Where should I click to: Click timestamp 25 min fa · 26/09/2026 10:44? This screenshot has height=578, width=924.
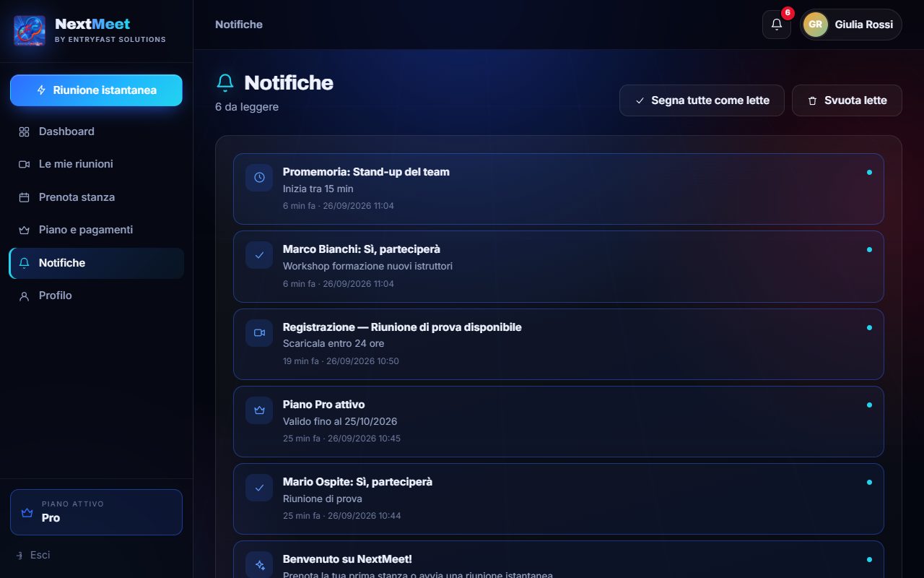[341, 516]
